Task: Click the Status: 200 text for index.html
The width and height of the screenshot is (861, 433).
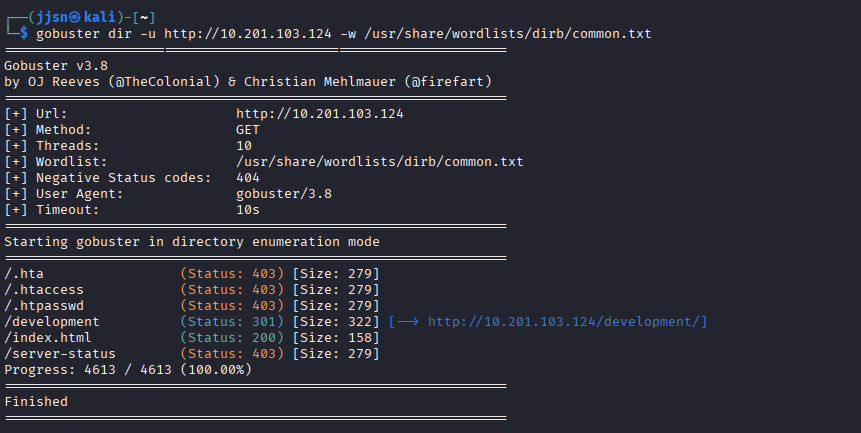Action: click(x=232, y=338)
